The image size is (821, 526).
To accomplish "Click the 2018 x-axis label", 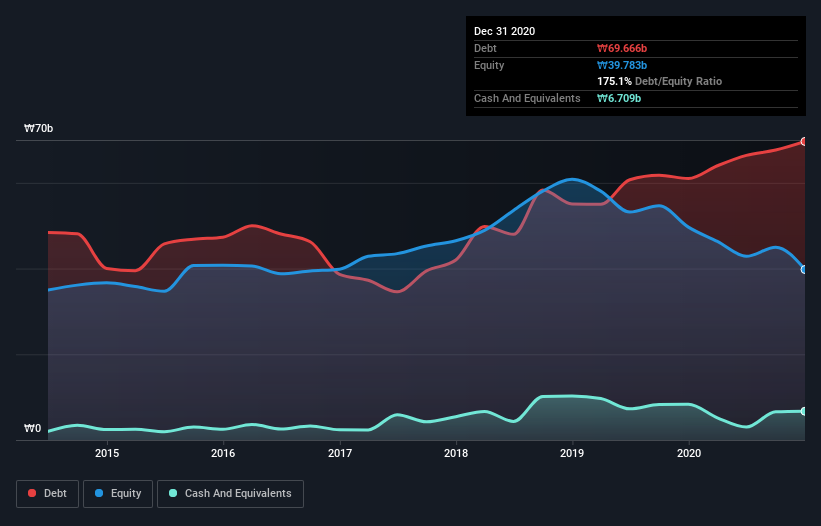I will pos(456,453).
